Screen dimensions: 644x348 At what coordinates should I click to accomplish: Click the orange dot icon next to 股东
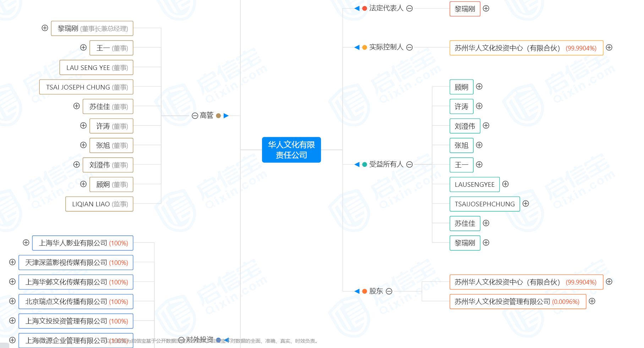point(365,291)
